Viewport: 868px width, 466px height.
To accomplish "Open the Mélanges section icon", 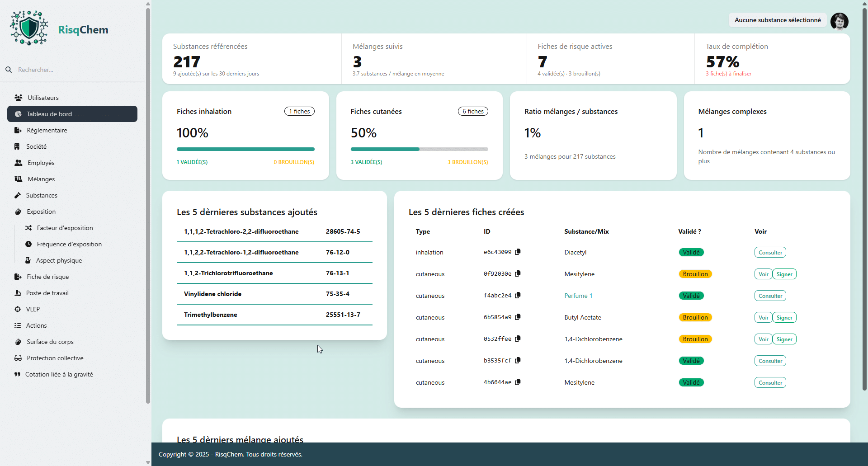I will [18, 179].
